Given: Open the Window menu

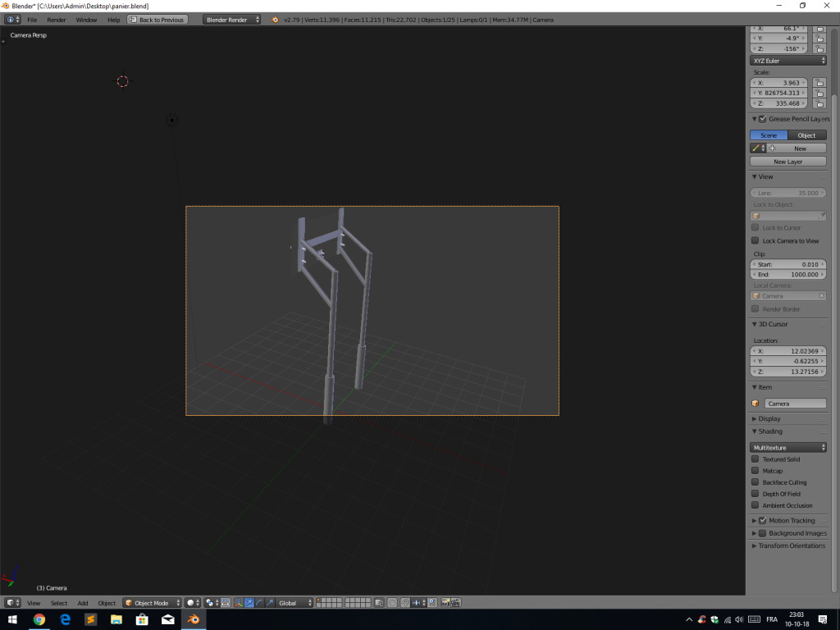Looking at the screenshot, I should pos(86,20).
